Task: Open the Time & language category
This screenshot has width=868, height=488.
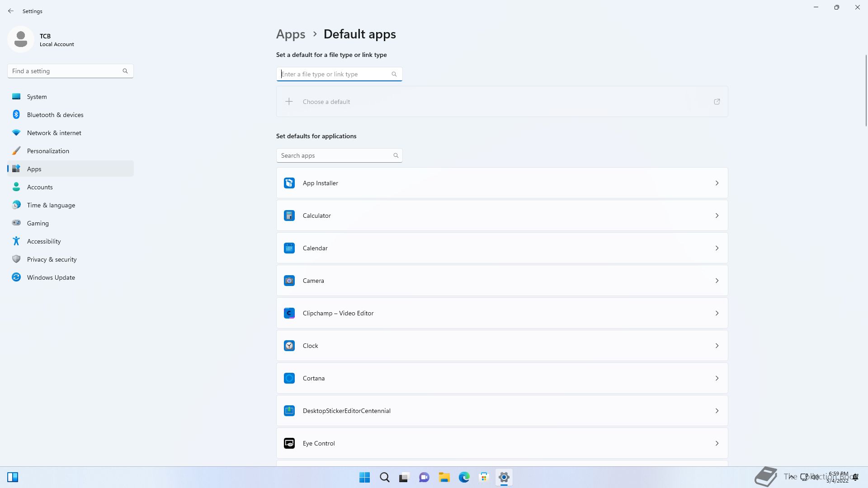Action: click(x=71, y=205)
